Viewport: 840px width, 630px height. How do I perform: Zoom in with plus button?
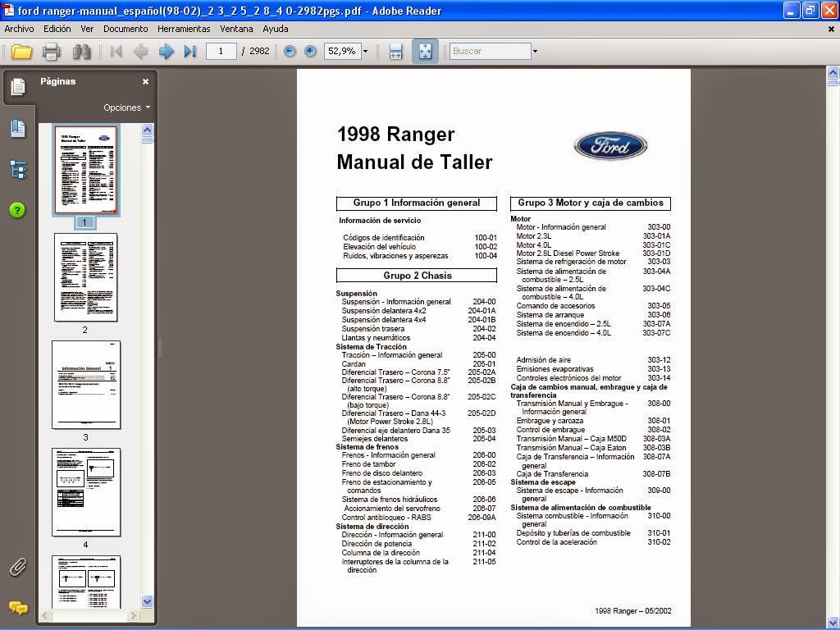[310, 52]
